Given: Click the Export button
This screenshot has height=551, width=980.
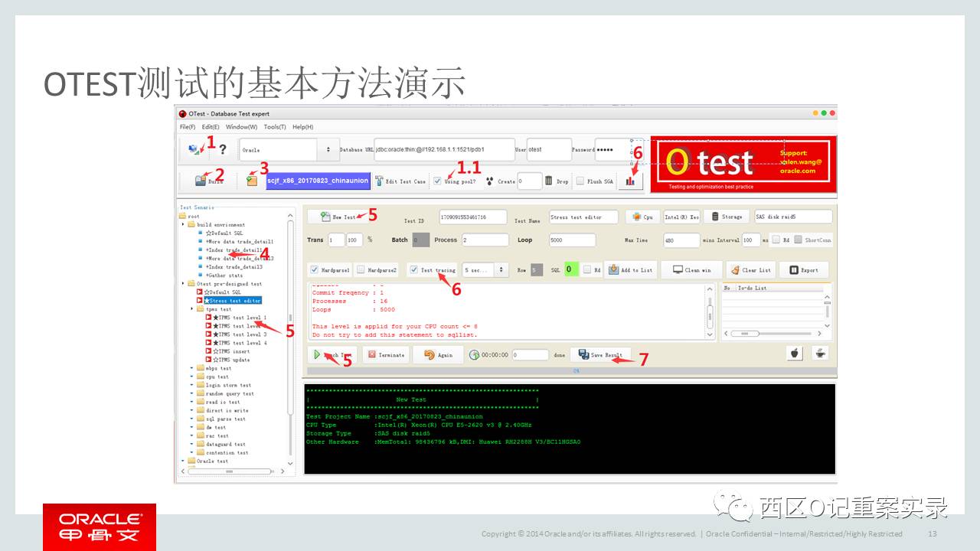Looking at the screenshot, I should tap(804, 269).
